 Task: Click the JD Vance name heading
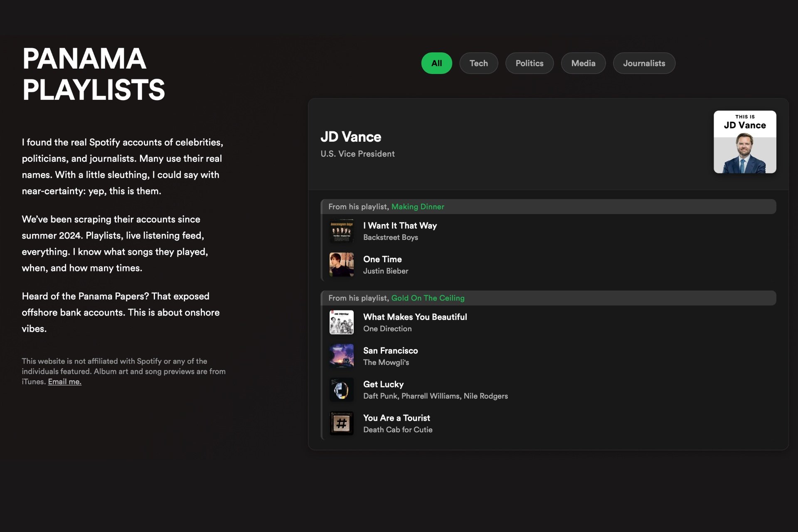click(351, 137)
